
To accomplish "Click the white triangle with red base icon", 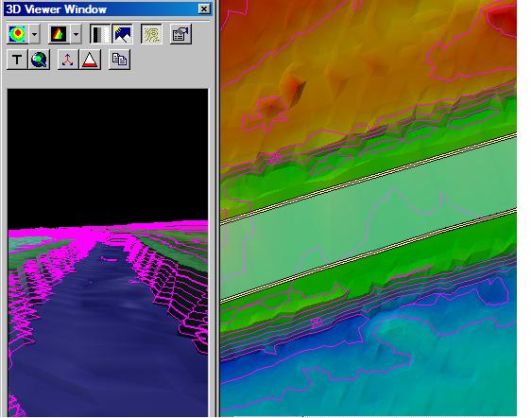I will click(x=90, y=60).
